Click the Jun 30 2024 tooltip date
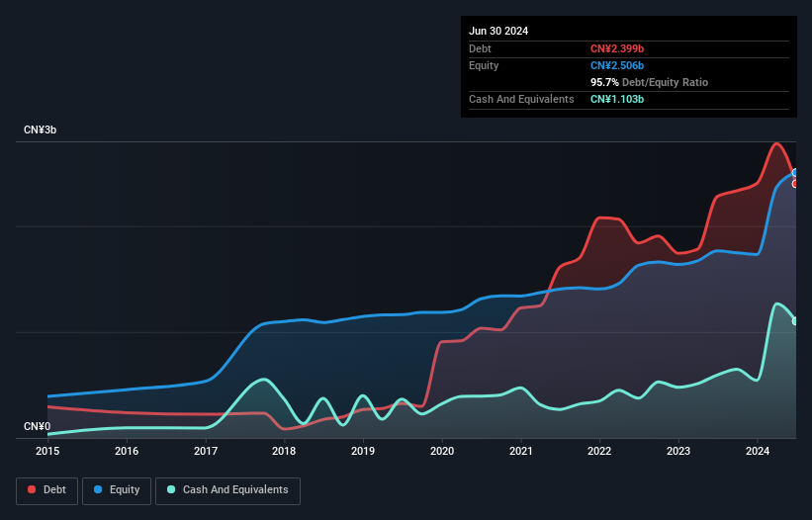This screenshot has height=520, width=812. (x=498, y=31)
